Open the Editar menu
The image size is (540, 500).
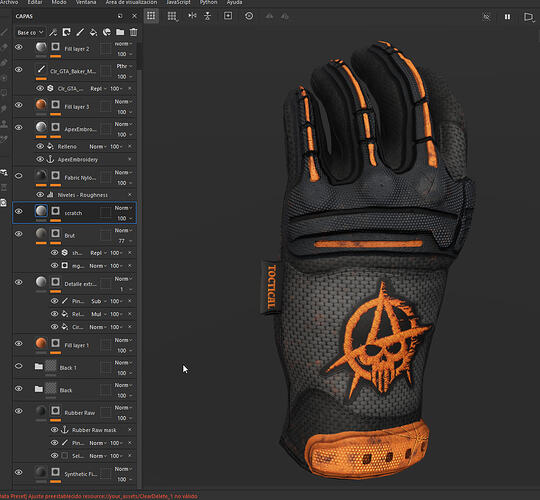pos(35,2)
